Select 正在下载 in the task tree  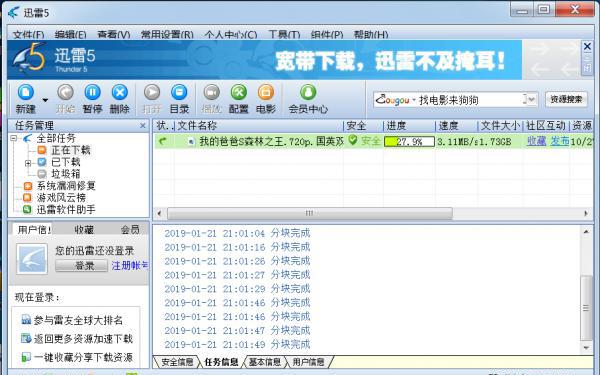71,150
